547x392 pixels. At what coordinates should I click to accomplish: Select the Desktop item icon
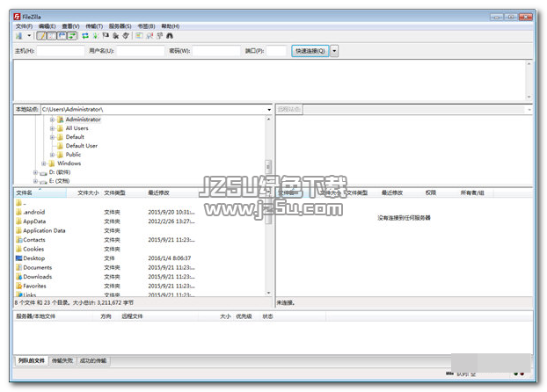[x=18, y=258]
